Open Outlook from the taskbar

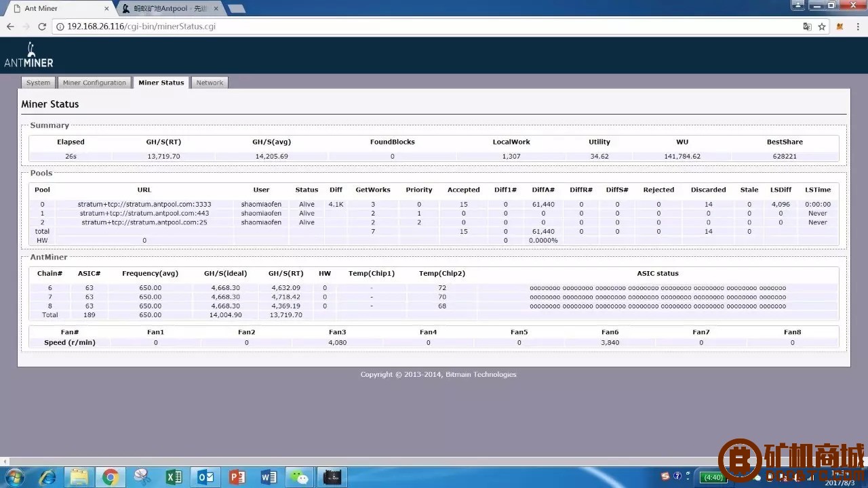pyautogui.click(x=205, y=477)
